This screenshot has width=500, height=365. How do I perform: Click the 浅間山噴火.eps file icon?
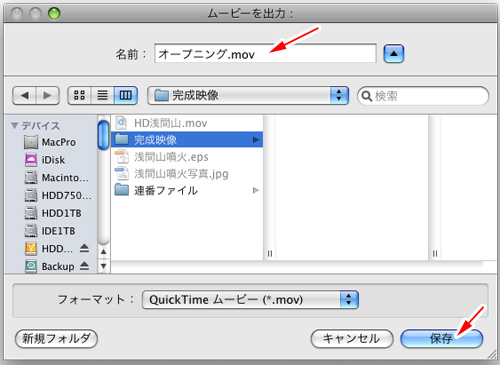(122, 157)
